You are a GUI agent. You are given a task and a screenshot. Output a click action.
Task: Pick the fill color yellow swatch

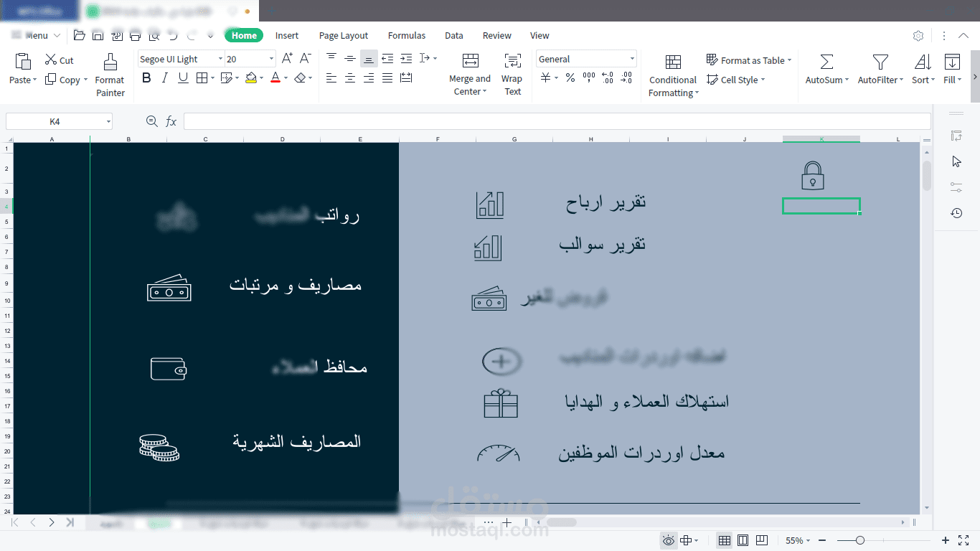pos(250,78)
